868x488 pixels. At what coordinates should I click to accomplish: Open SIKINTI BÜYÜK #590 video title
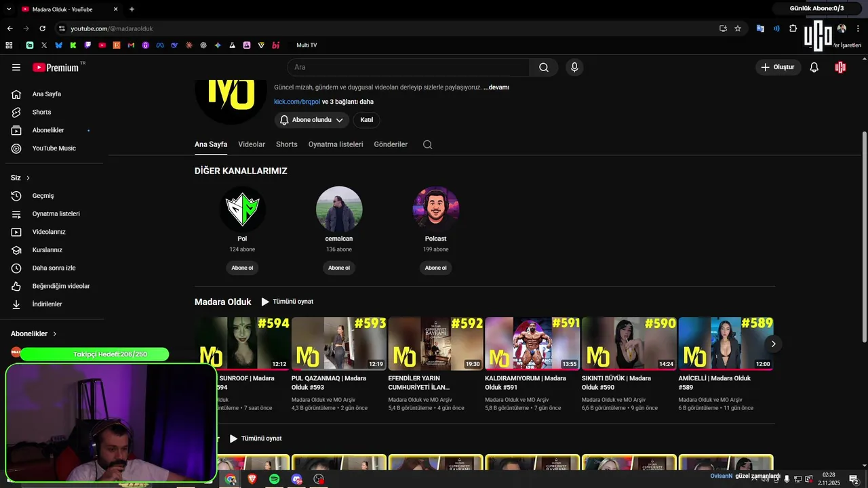pyautogui.click(x=616, y=383)
